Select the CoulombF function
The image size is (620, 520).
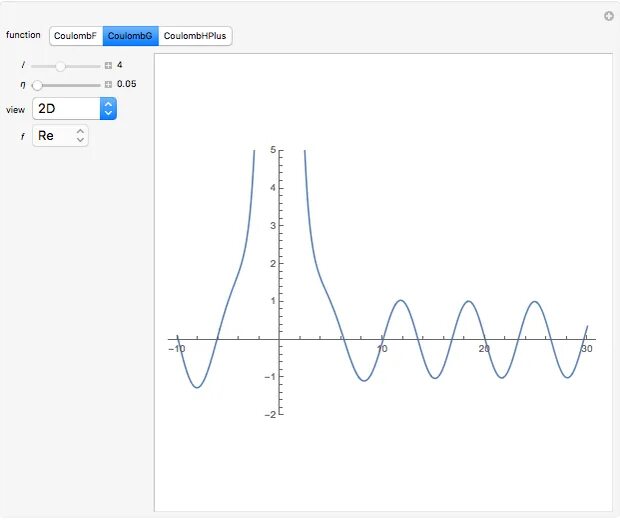point(76,36)
